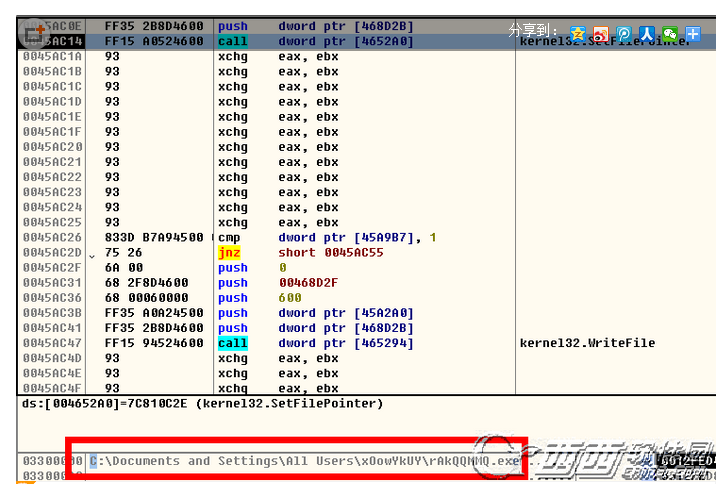Share to Renren icon

tap(647, 34)
